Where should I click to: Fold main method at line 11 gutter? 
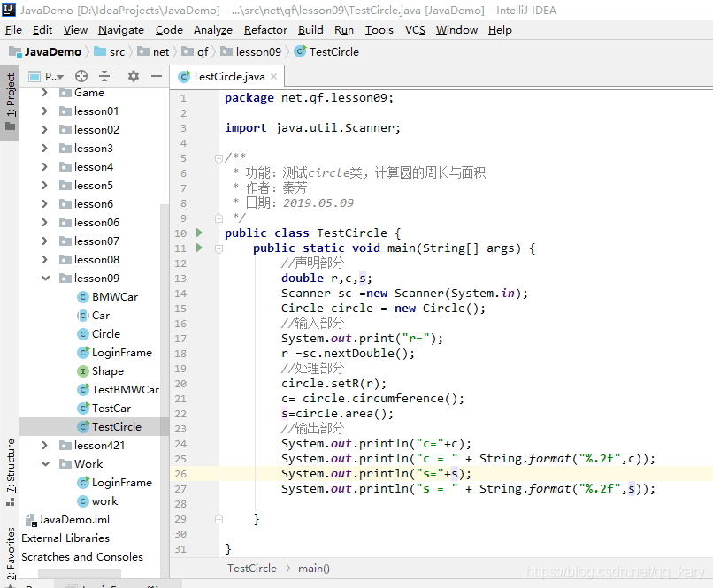point(218,248)
